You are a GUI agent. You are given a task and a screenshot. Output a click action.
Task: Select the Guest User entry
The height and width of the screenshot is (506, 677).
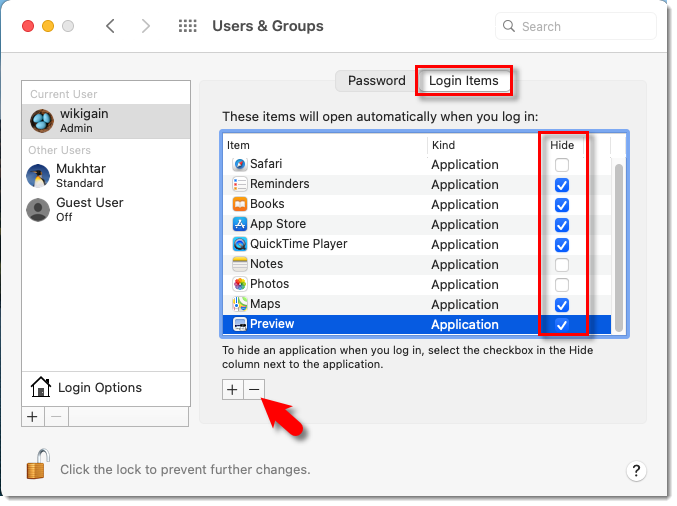click(106, 210)
